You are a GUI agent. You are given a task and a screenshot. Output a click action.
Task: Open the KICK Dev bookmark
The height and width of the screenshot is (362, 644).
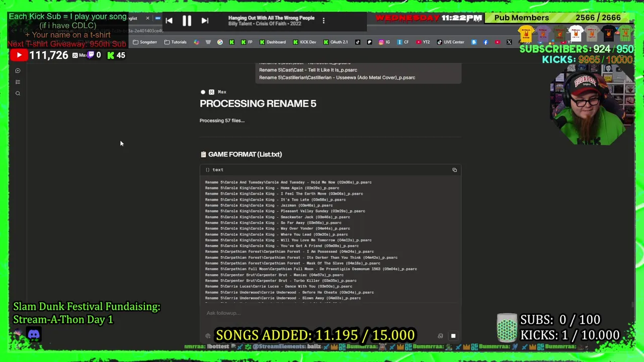tap(305, 42)
